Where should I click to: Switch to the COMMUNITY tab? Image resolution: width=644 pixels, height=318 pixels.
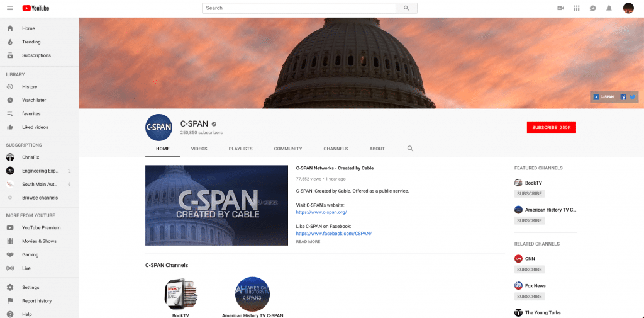pyautogui.click(x=288, y=149)
